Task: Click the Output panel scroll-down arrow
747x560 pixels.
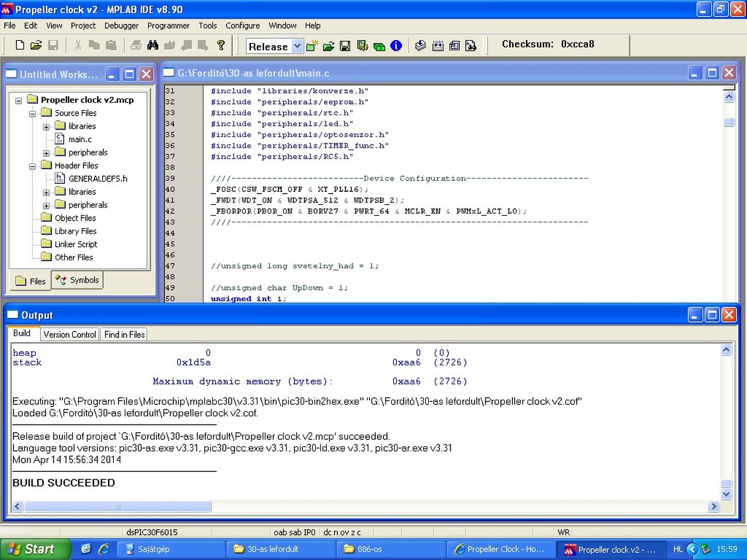Action: pyautogui.click(x=726, y=494)
